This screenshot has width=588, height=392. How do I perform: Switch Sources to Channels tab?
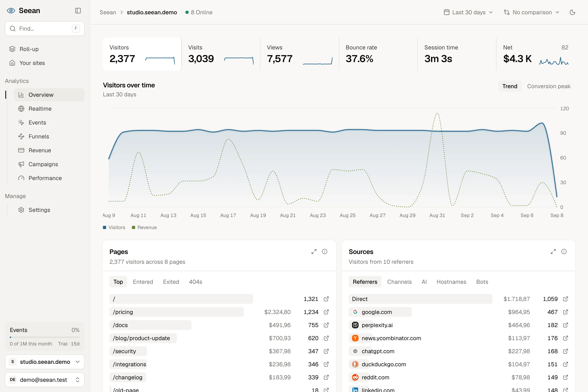399,282
